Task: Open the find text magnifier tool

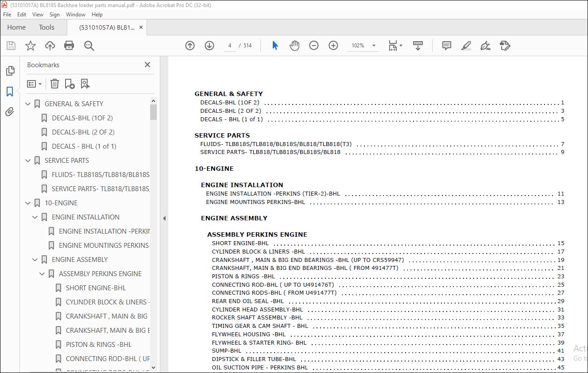Action: click(x=89, y=46)
